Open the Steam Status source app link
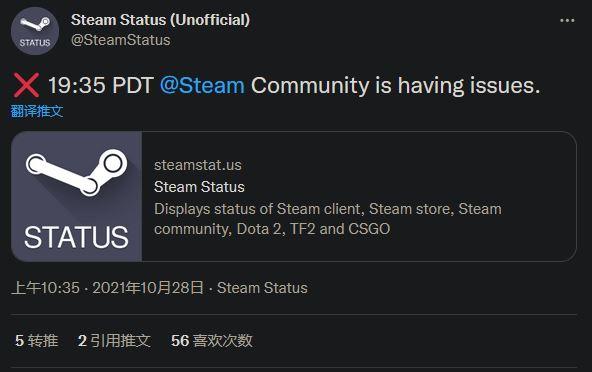The image size is (592, 372). click(x=262, y=288)
